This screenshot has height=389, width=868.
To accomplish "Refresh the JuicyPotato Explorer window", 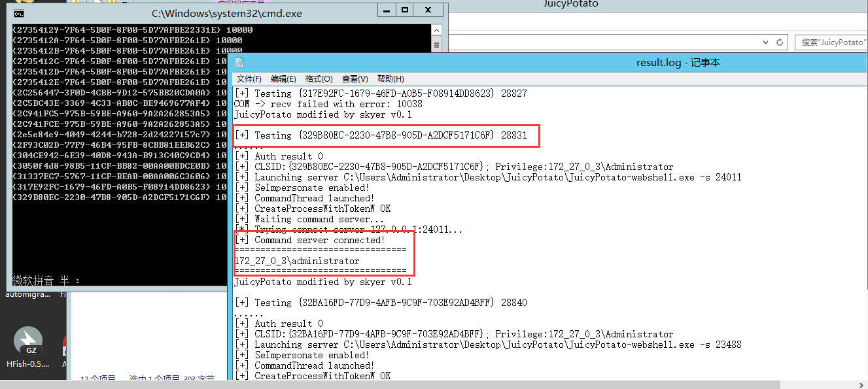I will click(780, 42).
